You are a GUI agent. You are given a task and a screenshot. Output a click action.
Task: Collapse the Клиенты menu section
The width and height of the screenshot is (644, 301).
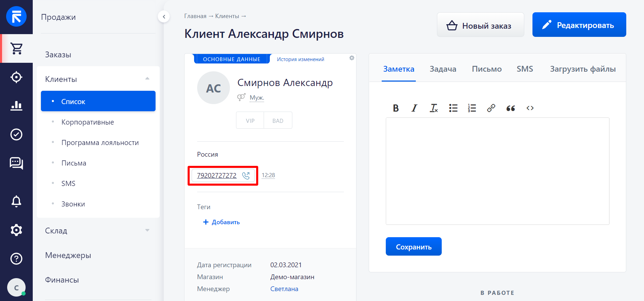147,79
